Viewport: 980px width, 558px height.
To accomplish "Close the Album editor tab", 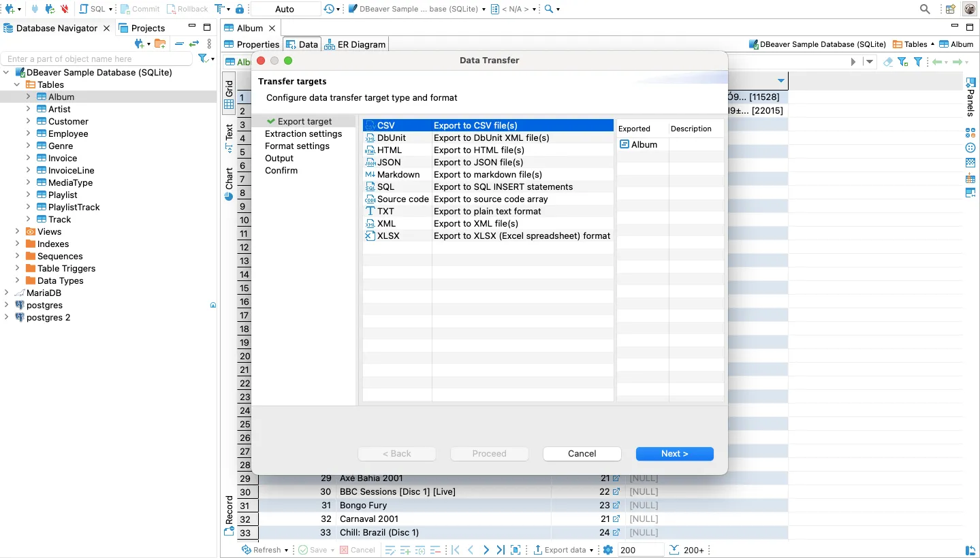I will pos(271,28).
